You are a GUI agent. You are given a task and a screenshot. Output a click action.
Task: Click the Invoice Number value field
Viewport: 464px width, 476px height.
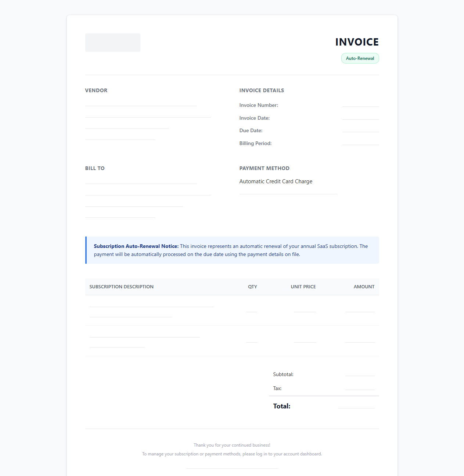click(361, 104)
